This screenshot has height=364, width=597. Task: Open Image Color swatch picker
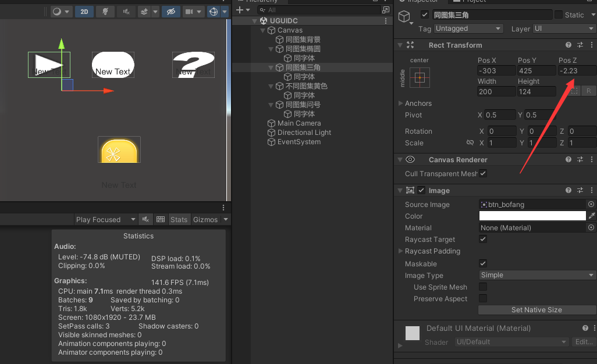click(532, 216)
